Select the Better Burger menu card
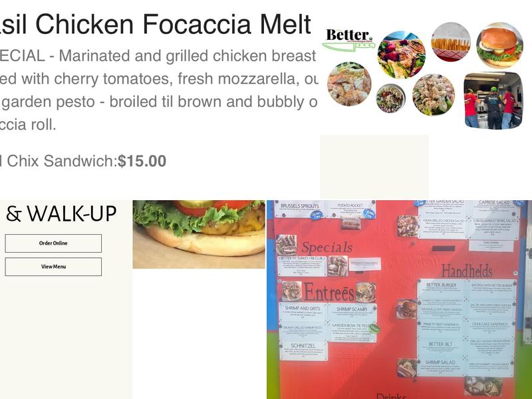Image resolution: width=532 pixels, height=399 pixels. pyautogui.click(x=441, y=289)
